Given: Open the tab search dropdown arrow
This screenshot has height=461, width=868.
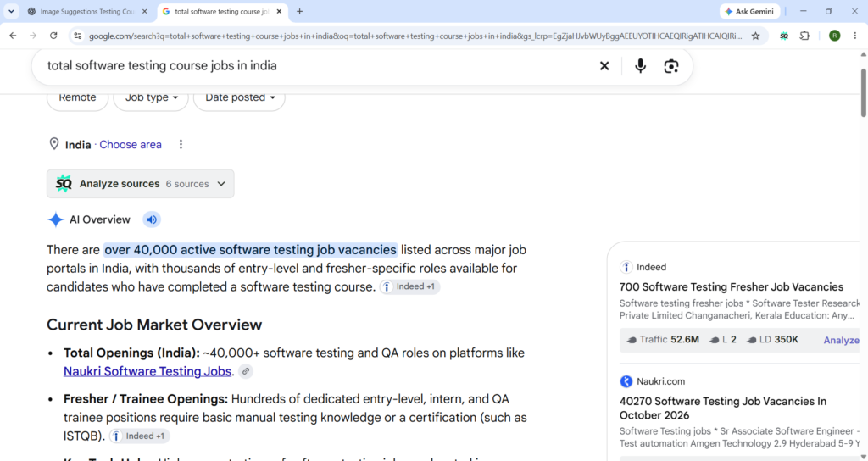Looking at the screenshot, I should point(11,11).
